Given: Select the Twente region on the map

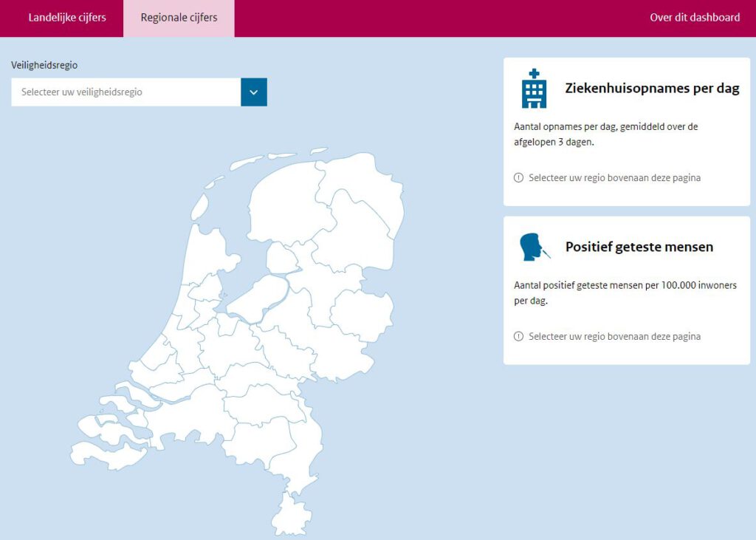Looking at the screenshot, I should pos(362,314).
